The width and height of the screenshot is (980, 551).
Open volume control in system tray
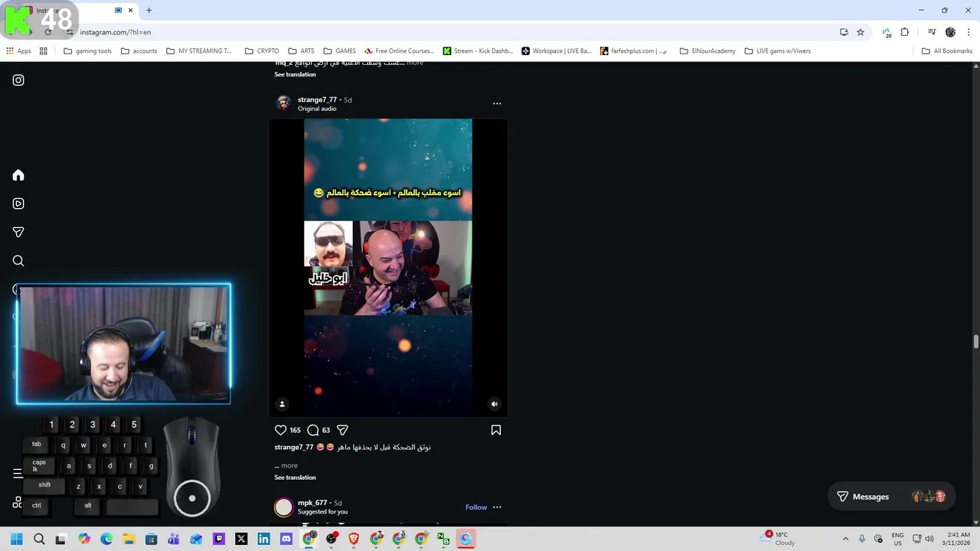(x=930, y=539)
